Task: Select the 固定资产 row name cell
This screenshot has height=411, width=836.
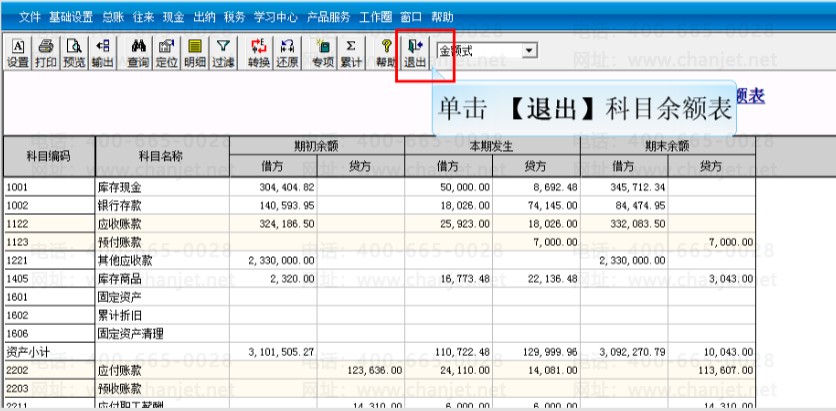Action: (162, 297)
